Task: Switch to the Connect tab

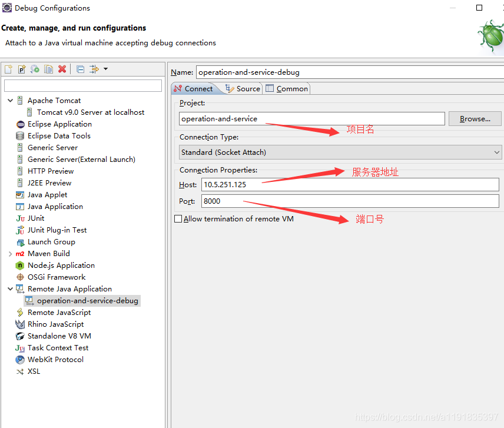Action: [x=194, y=89]
